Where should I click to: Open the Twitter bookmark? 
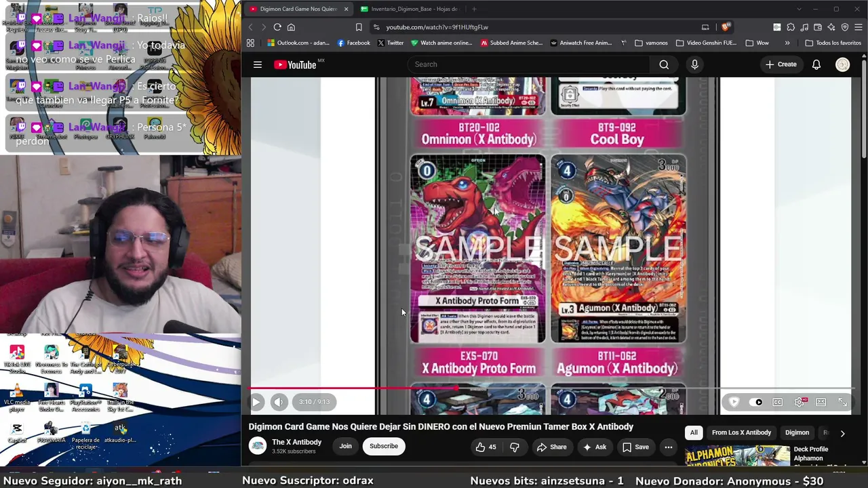[390, 43]
